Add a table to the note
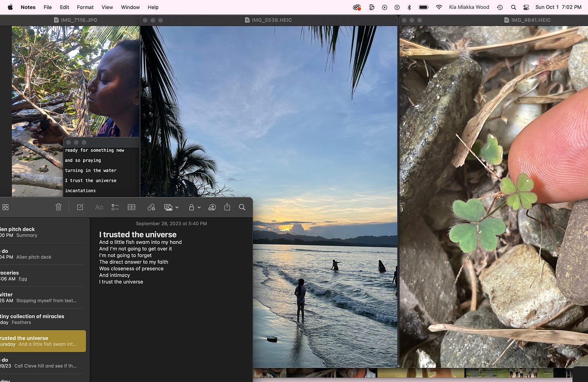 click(x=131, y=207)
